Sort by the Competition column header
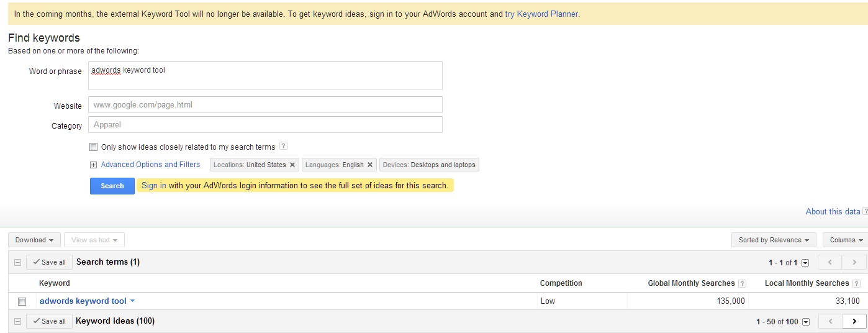This screenshot has height=333, width=868. [561, 283]
